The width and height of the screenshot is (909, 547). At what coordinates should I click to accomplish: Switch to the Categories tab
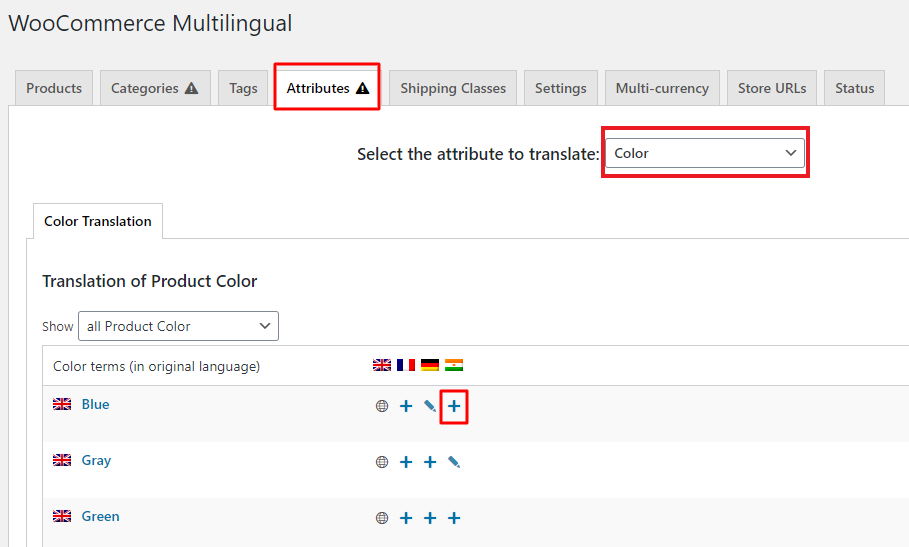coord(154,88)
